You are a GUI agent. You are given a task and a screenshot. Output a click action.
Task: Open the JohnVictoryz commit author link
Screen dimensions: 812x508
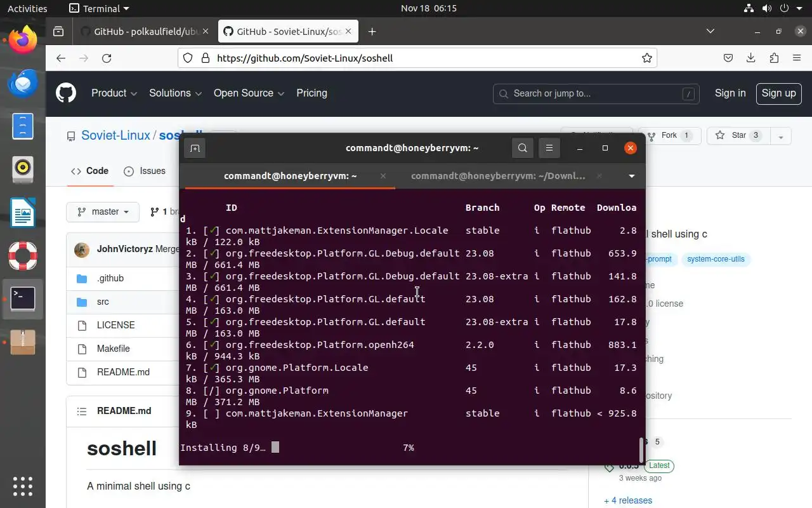pos(124,249)
